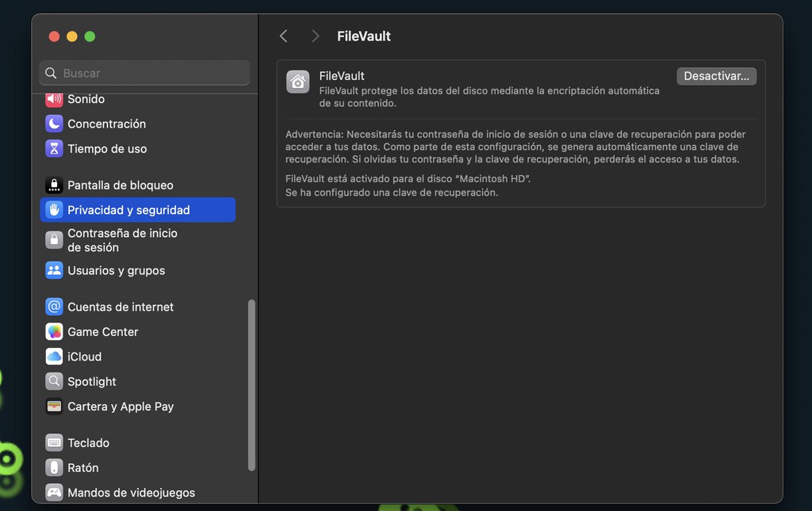Click the Cuentas de internet @ icon

54,307
